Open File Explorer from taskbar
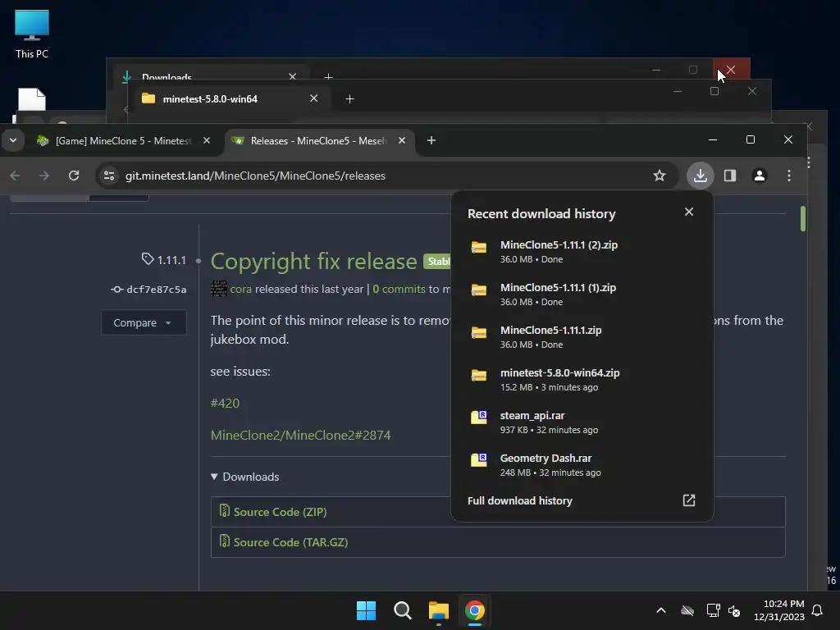Viewport: 840px width, 630px height. click(439, 610)
